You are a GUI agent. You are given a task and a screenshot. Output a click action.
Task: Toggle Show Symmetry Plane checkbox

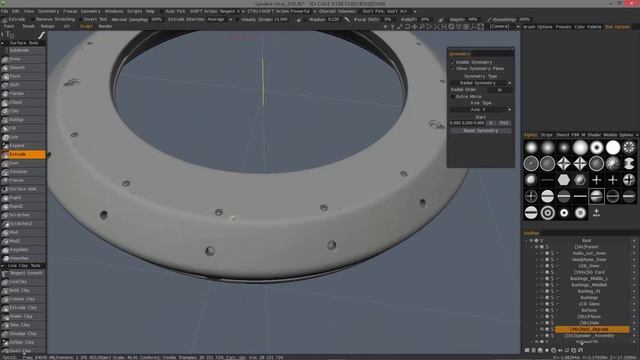pos(453,69)
